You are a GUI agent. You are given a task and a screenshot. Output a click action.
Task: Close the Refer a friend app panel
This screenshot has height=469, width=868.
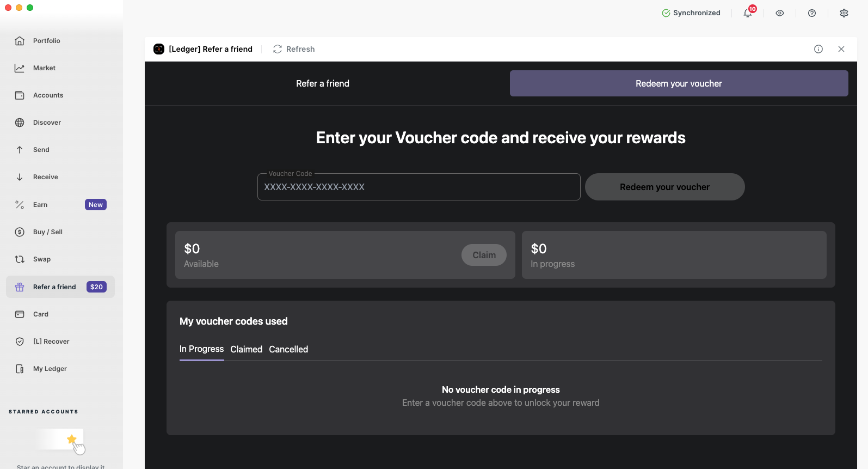[841, 49]
